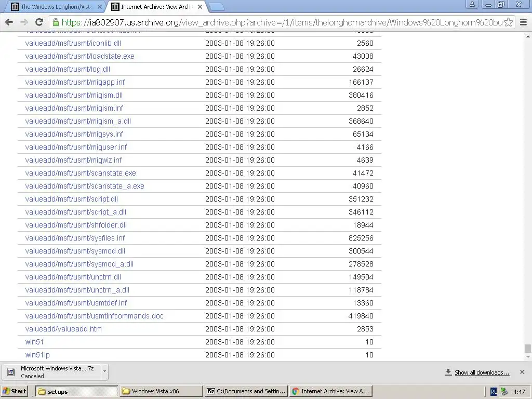
Task: Click the network tray icon
Action: click(504, 392)
